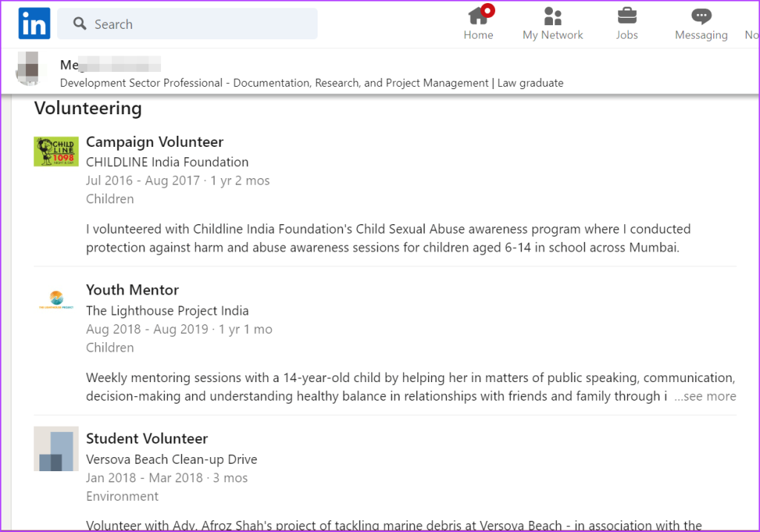760x532 pixels.
Task: Click the Youth Mentor role title
Action: [x=132, y=289]
